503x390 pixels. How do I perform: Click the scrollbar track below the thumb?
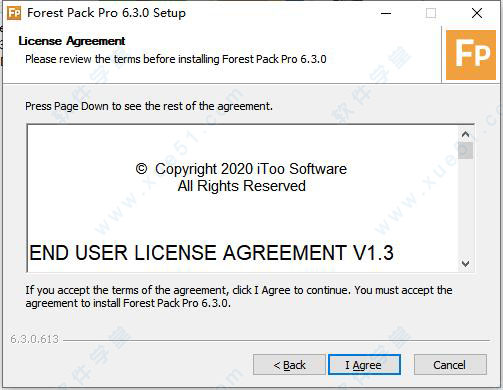pyautogui.click(x=465, y=208)
